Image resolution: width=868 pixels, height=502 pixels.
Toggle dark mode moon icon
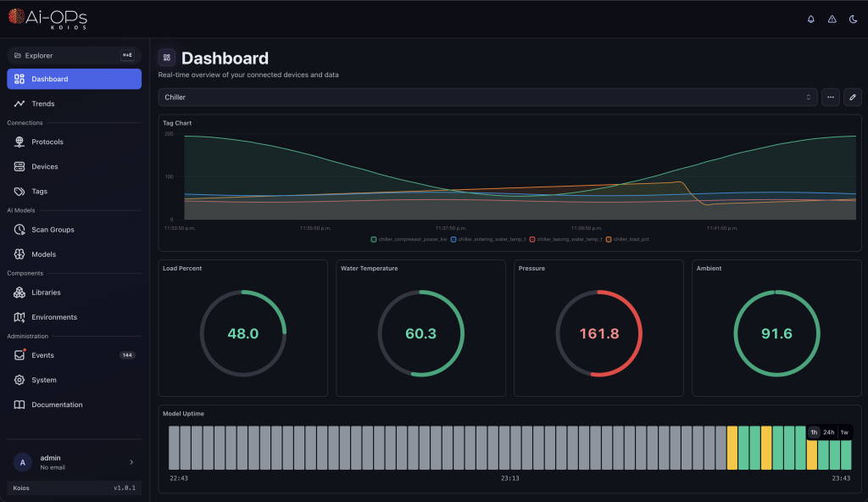point(853,19)
